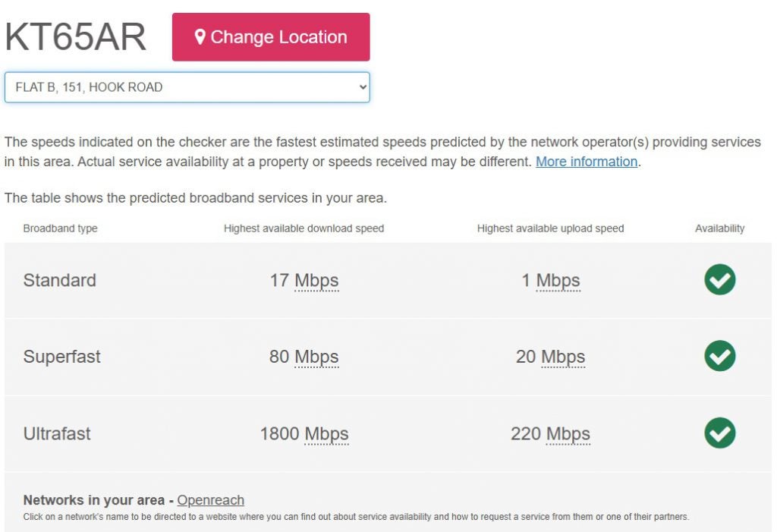This screenshot has height=532, width=777.
Task: Click the Highest available download speed header
Action: 304,228
